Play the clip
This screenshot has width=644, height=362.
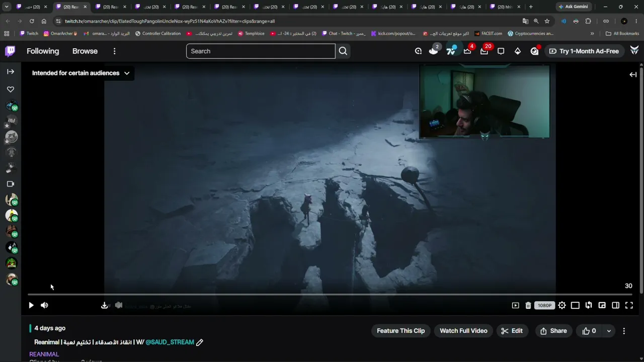click(x=31, y=305)
